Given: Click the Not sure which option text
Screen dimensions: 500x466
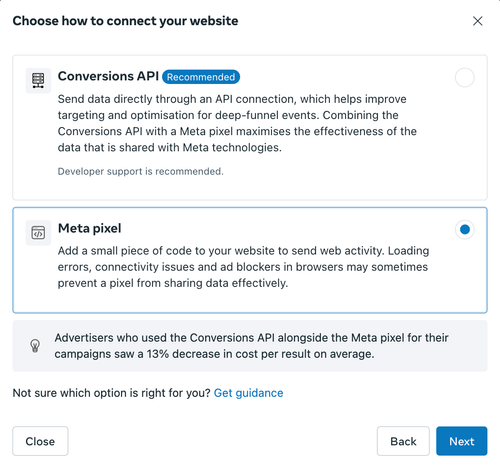Looking at the screenshot, I should [111, 393].
